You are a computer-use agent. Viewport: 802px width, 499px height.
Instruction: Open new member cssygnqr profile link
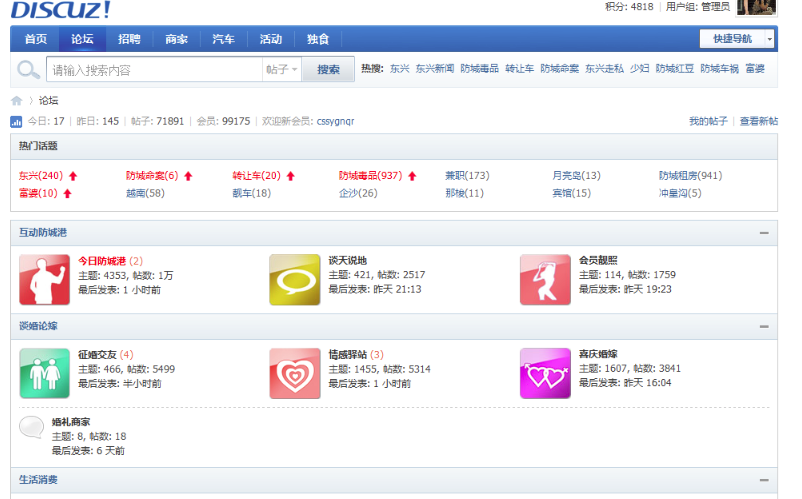tap(336, 121)
